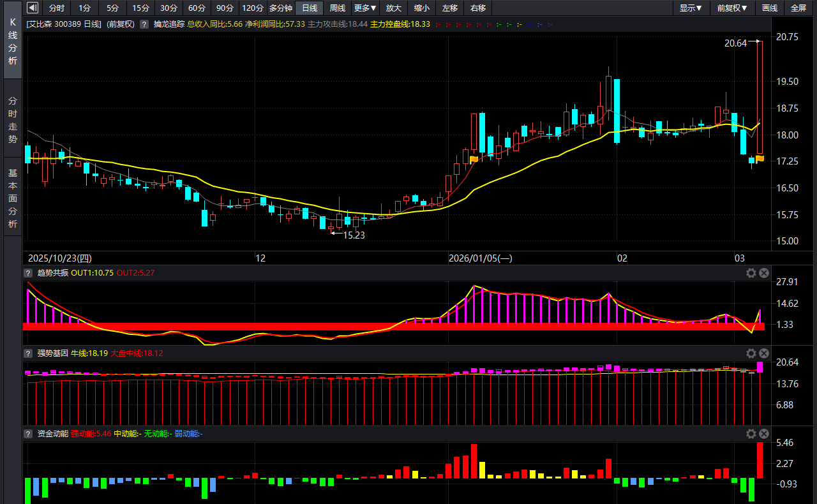Click the 主力控盘线:18.33 label
The image size is (817, 504).
coord(400,24)
